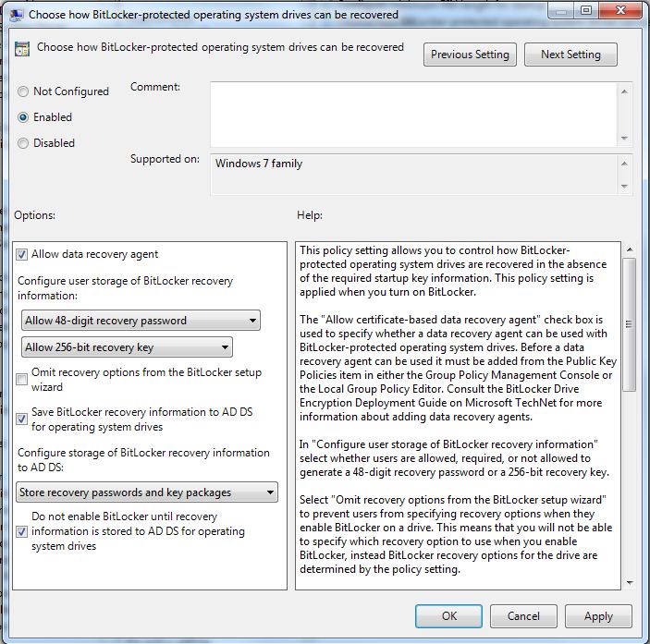The height and width of the screenshot is (644, 650).
Task: Open the Allow 48-digit recovery password dropdown
Action: coord(141,321)
